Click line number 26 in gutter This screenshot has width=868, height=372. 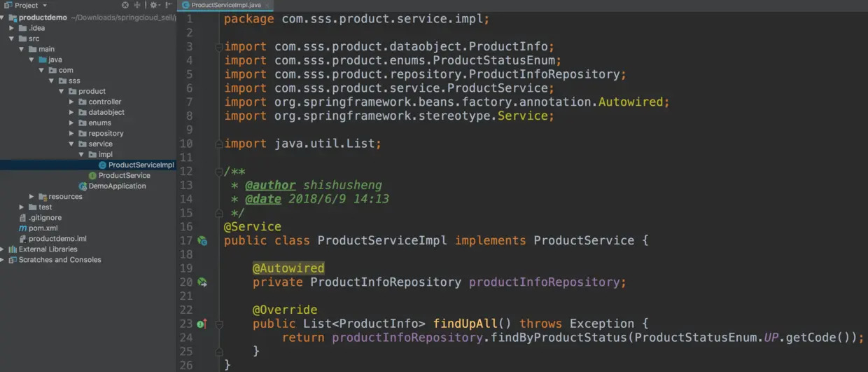point(185,365)
